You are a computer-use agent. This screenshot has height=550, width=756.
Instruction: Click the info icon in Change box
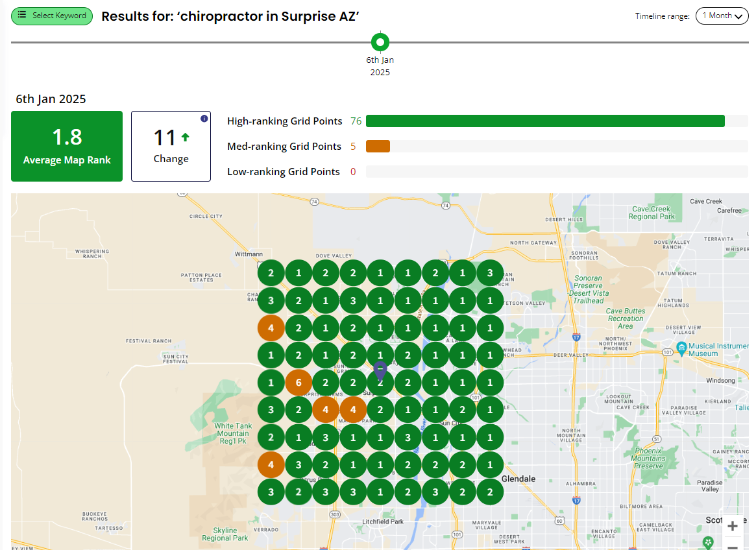click(204, 119)
